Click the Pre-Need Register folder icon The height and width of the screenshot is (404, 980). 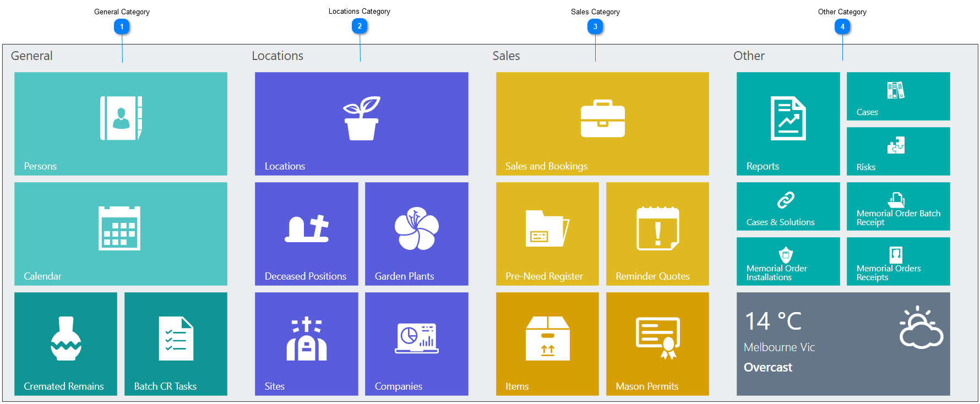tap(547, 228)
